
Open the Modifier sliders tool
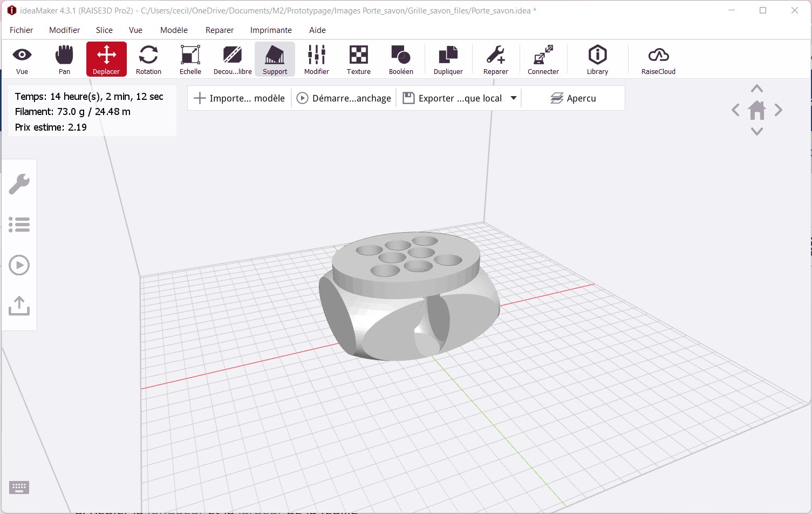(x=317, y=59)
